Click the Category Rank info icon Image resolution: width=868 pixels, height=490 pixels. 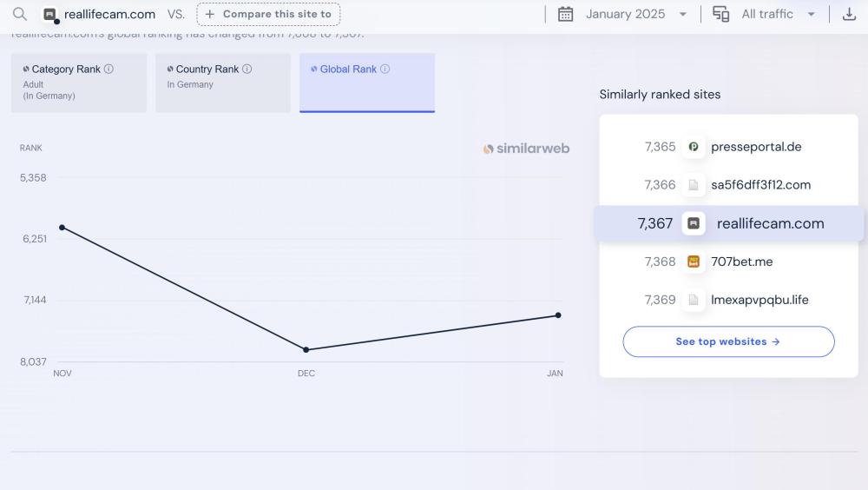[x=108, y=70]
